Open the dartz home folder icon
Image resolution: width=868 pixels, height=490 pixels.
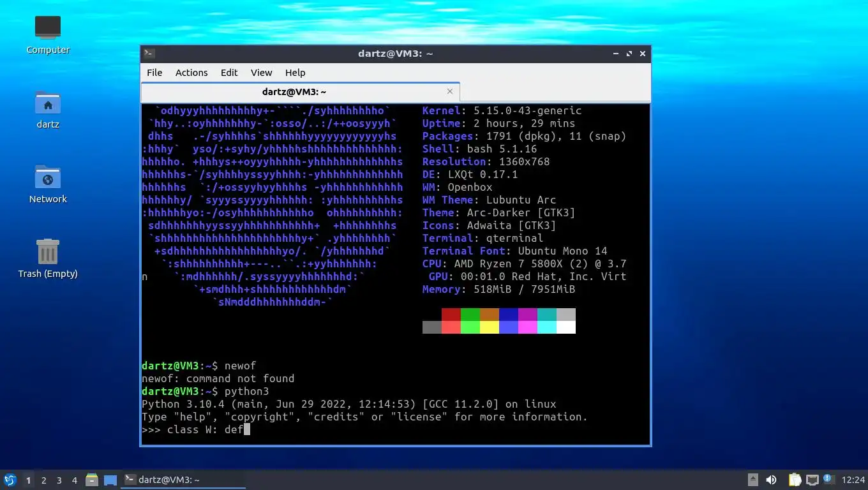click(x=48, y=110)
